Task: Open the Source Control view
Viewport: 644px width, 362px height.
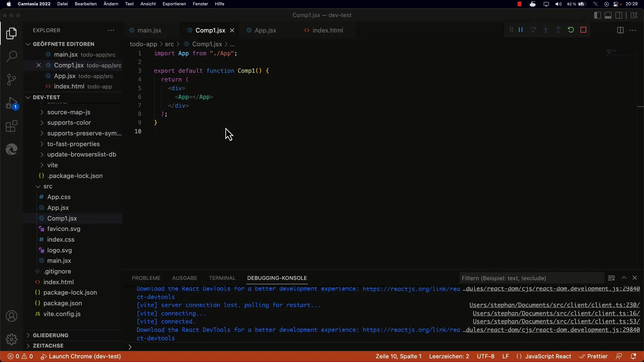Action: tap(12, 79)
